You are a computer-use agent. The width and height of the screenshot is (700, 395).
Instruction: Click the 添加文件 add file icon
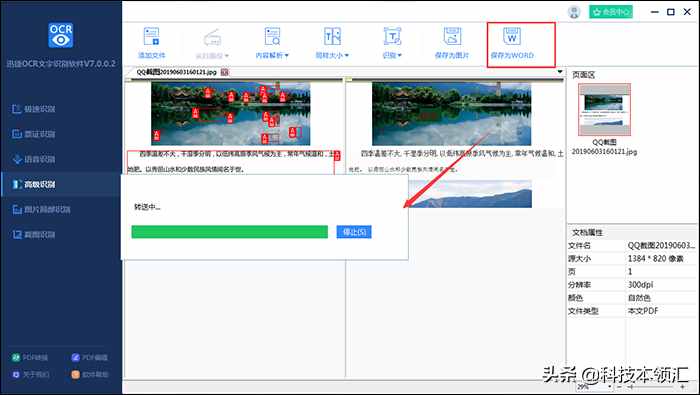[151, 36]
